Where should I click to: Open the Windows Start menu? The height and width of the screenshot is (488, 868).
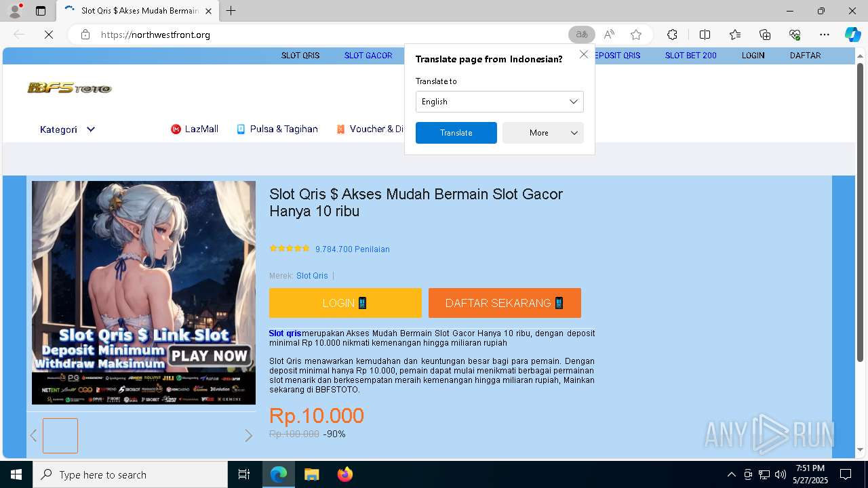[x=16, y=474]
